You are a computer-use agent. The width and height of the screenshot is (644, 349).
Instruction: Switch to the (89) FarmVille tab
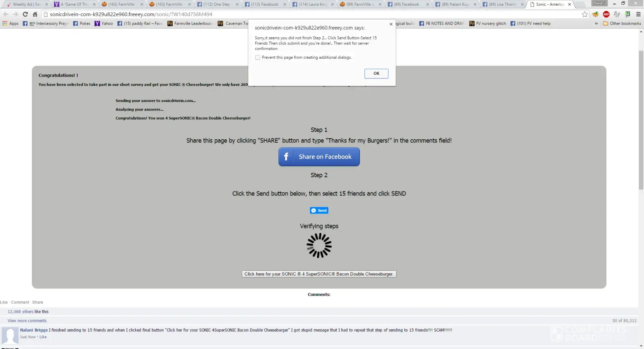pyautogui.click(x=360, y=4)
